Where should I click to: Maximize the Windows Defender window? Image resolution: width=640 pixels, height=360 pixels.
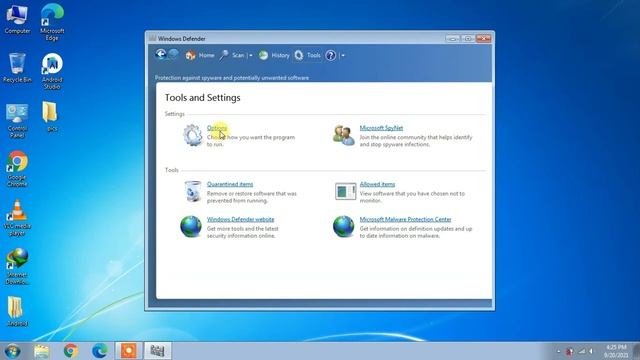[x=468, y=38]
